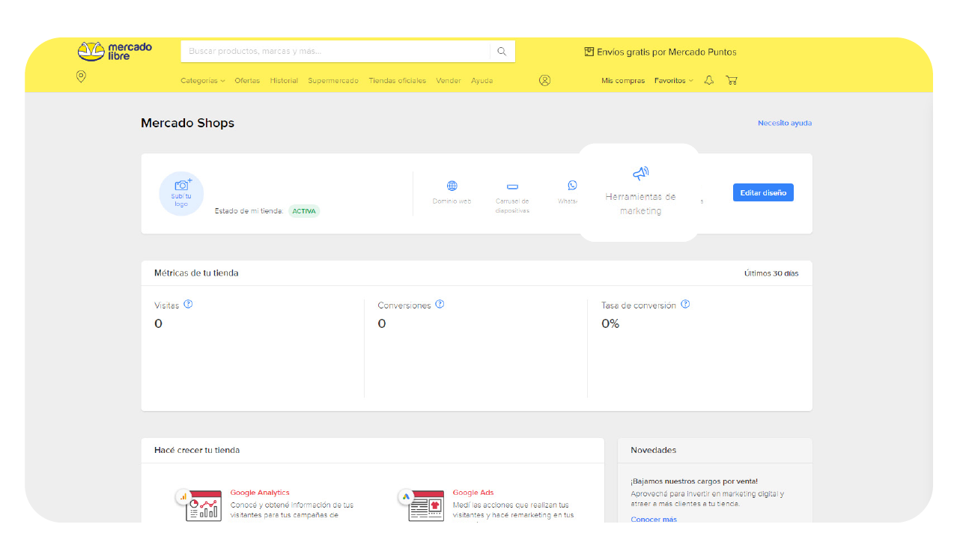Click the Mercado Libre logo
This screenshot has height=560, width=960.
[115, 51]
